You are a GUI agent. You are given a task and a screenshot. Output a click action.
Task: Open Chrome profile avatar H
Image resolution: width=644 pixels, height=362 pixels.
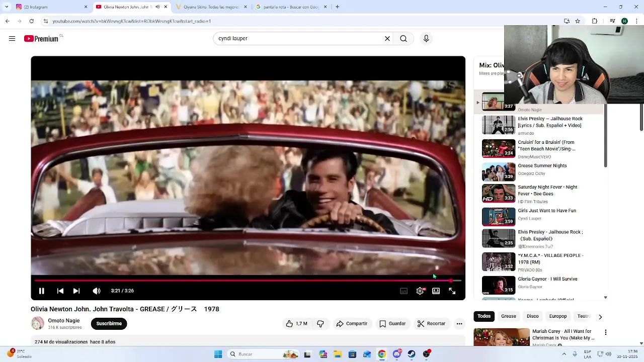[624, 21]
